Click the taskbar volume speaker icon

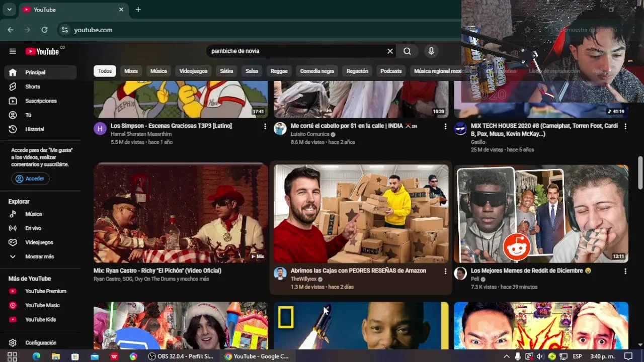(540, 356)
